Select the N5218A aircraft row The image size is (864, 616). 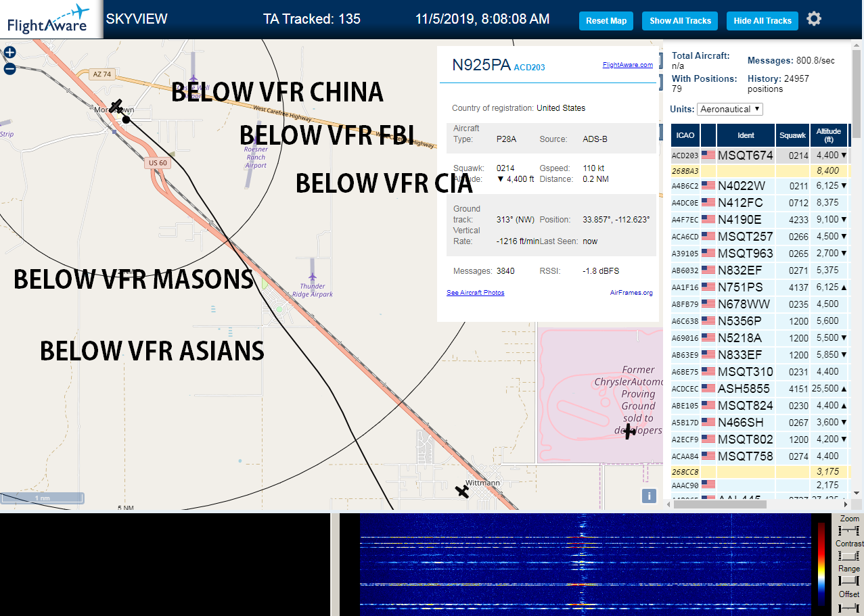(x=760, y=337)
